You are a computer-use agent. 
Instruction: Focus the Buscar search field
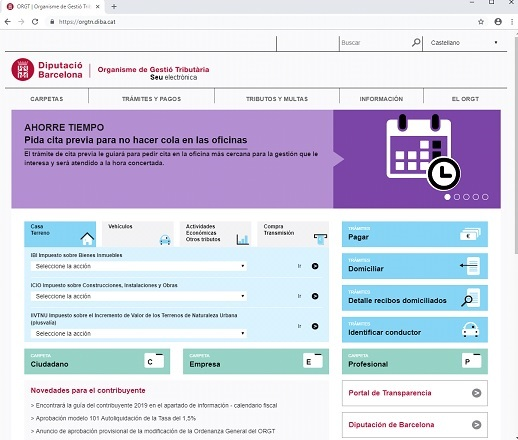pyautogui.click(x=375, y=43)
